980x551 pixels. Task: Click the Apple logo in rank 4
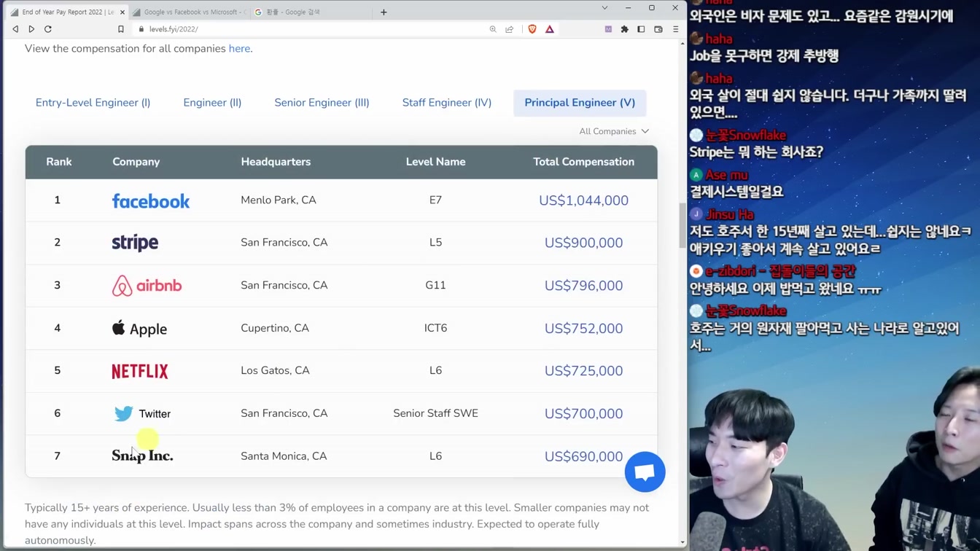click(139, 329)
